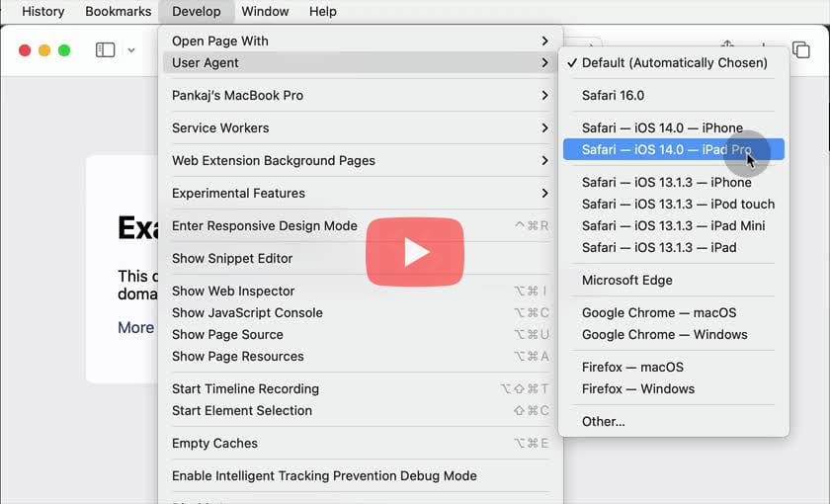Open the History menu
The height and width of the screenshot is (504, 830).
tap(42, 11)
